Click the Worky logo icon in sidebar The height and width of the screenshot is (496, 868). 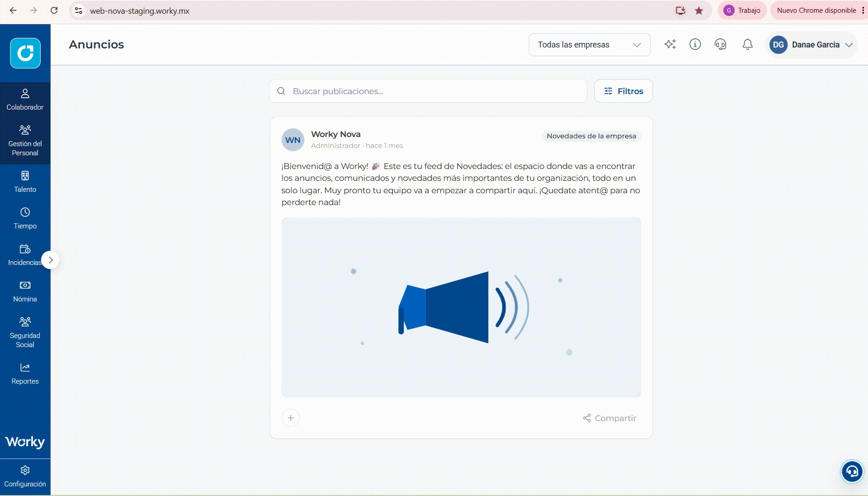click(25, 53)
